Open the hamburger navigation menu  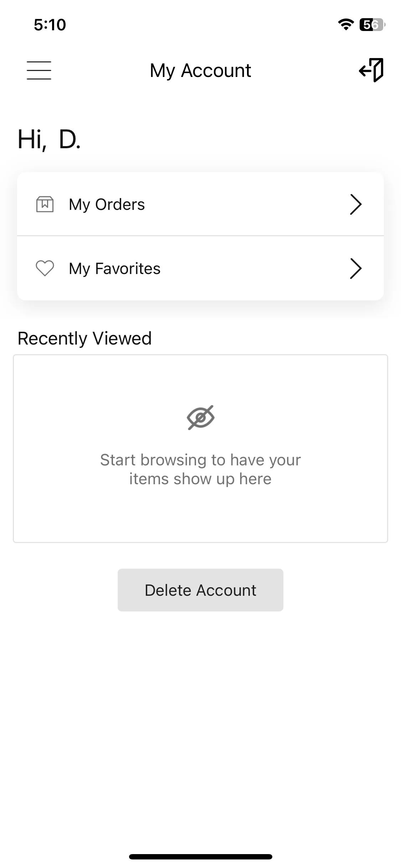[39, 70]
